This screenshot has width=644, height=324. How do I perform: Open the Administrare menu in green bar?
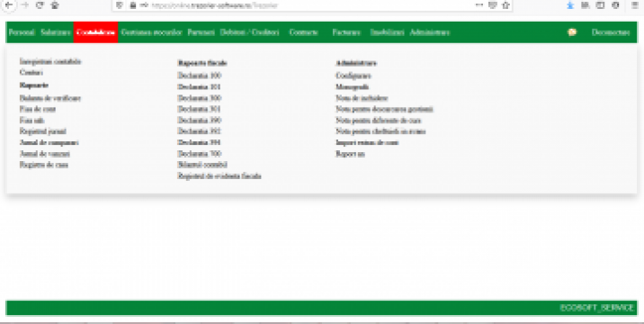point(430,32)
